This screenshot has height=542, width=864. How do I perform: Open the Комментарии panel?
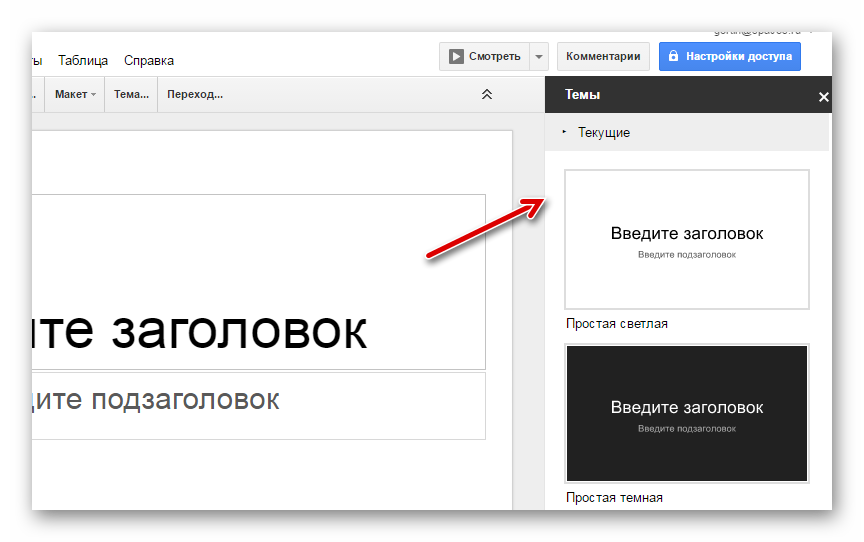click(603, 57)
